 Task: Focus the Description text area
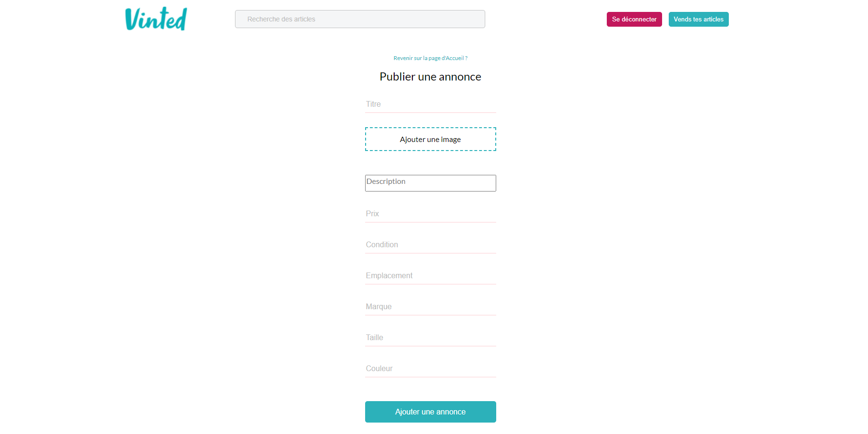click(x=430, y=183)
